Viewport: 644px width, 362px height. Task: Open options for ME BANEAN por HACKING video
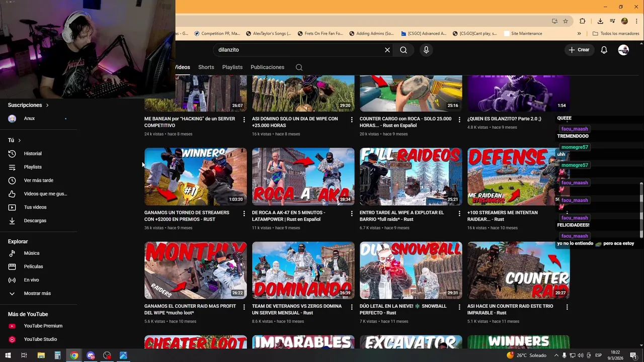(x=244, y=120)
